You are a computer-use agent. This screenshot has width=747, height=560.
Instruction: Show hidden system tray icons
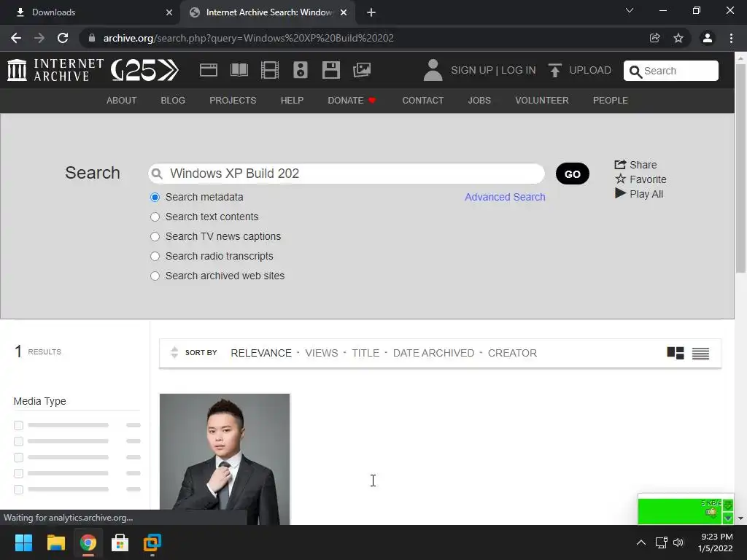coord(641,542)
